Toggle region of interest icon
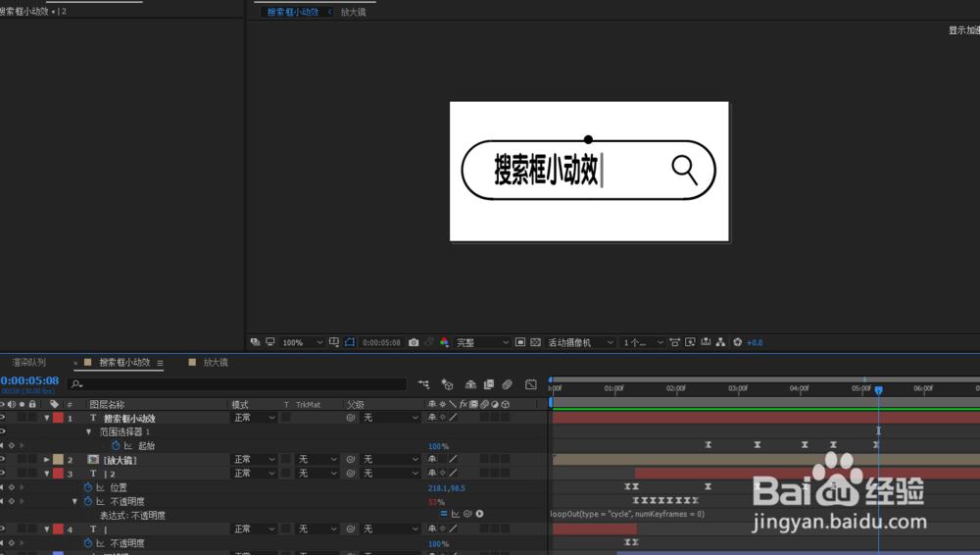 520,342
